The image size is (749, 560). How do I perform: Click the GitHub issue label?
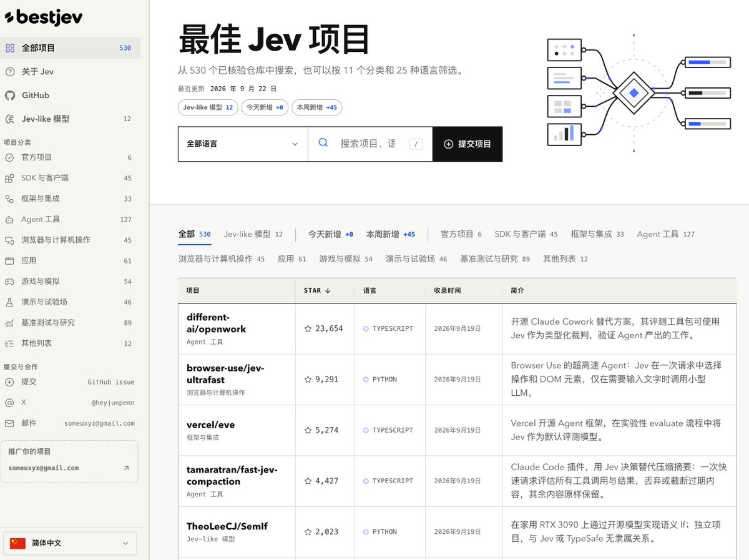click(x=111, y=382)
